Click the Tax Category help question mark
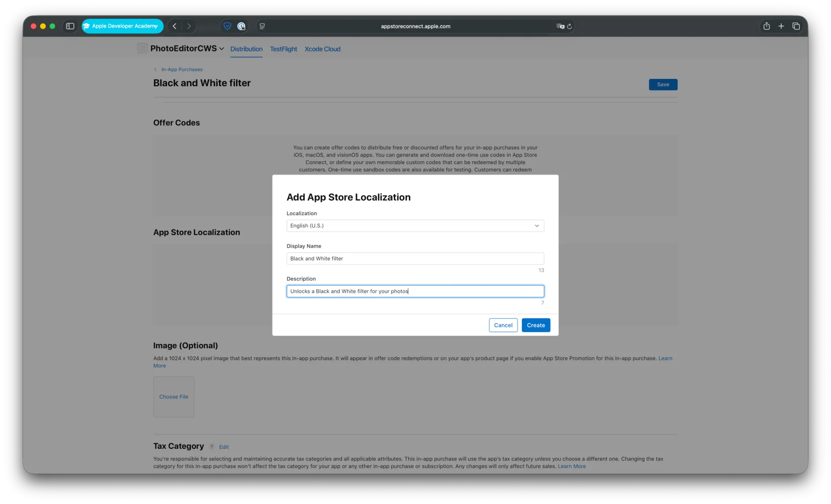 point(211,447)
